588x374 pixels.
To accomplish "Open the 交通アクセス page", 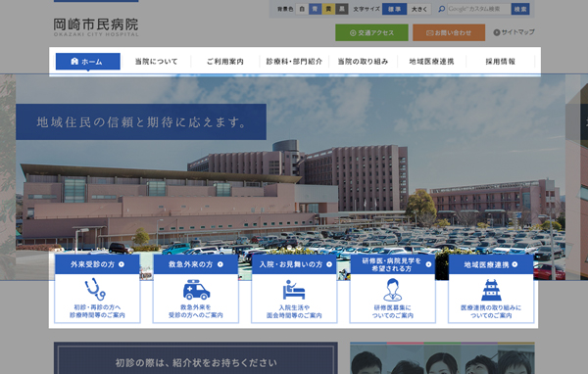I will [x=371, y=32].
